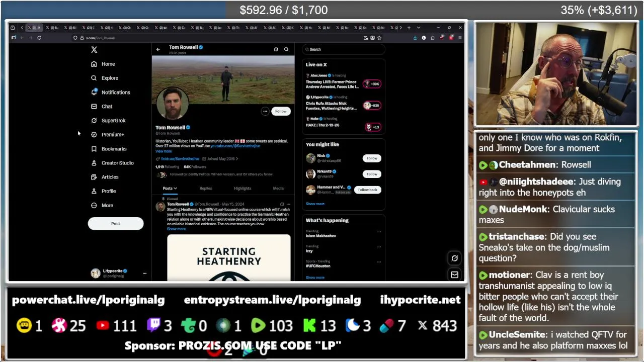Image resolution: width=644 pixels, height=362 pixels.
Task: Go back with the profile header arrow
Action: tap(158, 49)
